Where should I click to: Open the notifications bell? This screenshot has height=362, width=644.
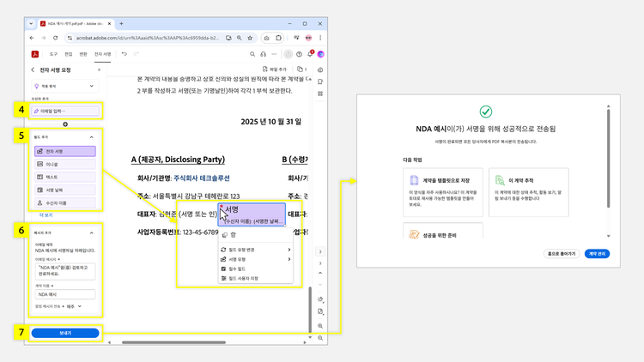coord(310,54)
